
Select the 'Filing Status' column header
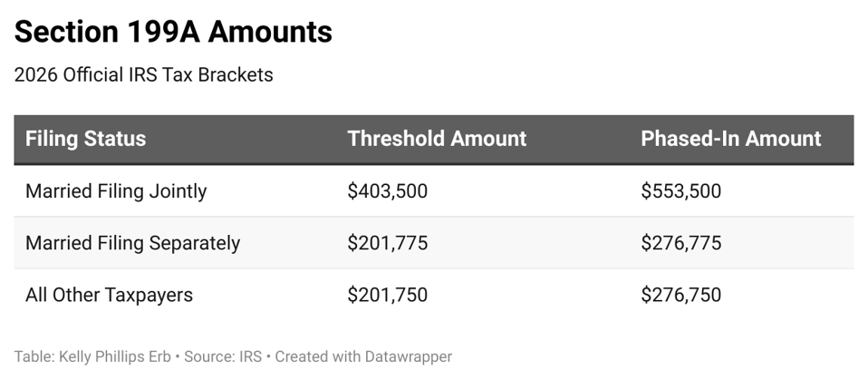pos(85,139)
